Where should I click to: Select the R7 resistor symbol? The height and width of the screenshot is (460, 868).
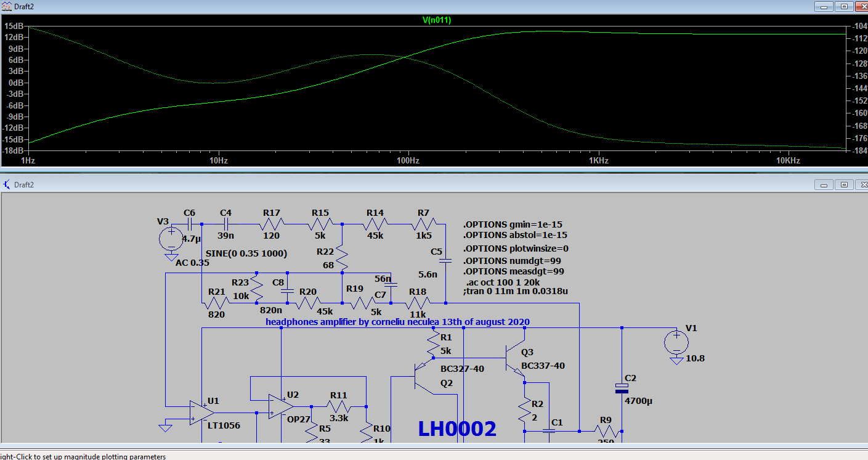click(x=424, y=223)
